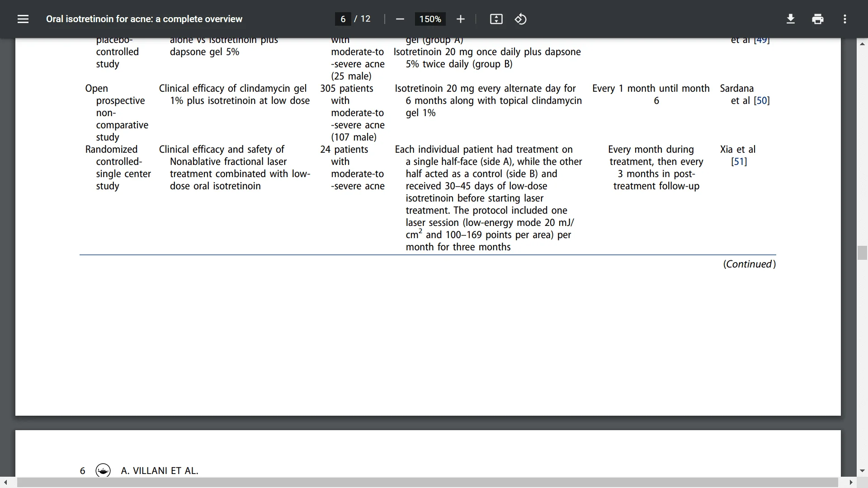The image size is (868, 488).
Task: Click 'Every 1 month until month' text
Action: pyautogui.click(x=651, y=89)
